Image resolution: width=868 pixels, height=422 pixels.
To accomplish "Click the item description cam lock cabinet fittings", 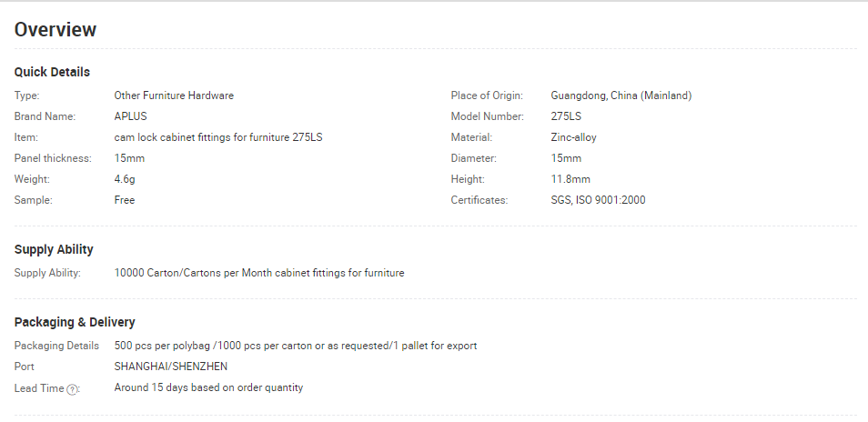I will coord(218,137).
